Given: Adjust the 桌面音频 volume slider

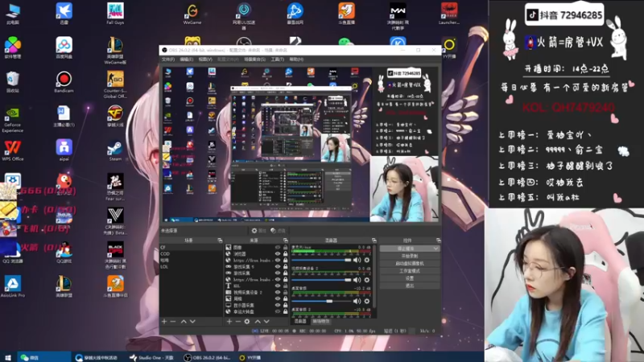Looking at the screenshot, I should pos(321,301).
